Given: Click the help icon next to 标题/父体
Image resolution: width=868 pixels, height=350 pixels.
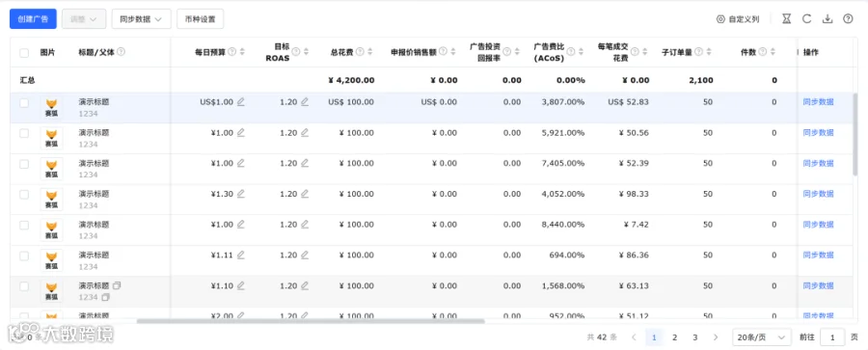Looking at the screenshot, I should pos(121,51).
